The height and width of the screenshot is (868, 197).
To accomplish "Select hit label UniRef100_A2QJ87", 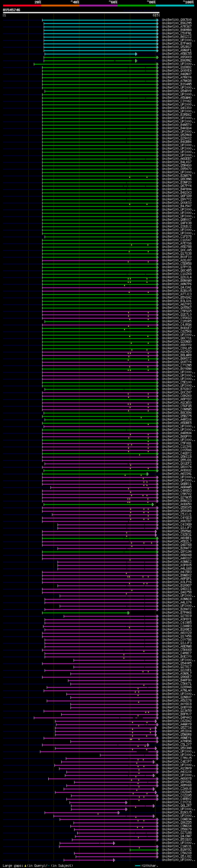I will pos(177,260).
